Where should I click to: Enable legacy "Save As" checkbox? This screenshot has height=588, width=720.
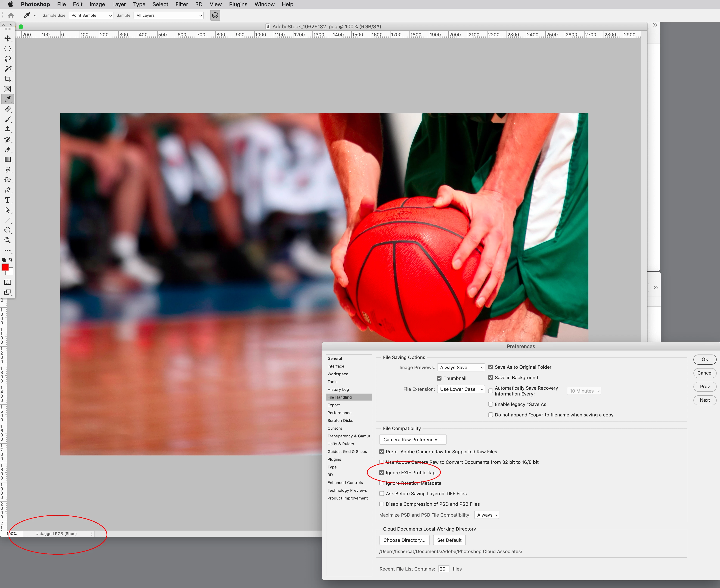coord(490,404)
